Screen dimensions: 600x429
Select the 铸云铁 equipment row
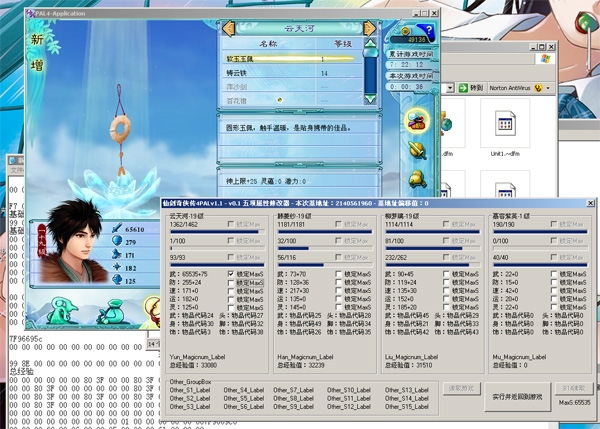pyautogui.click(x=292, y=73)
